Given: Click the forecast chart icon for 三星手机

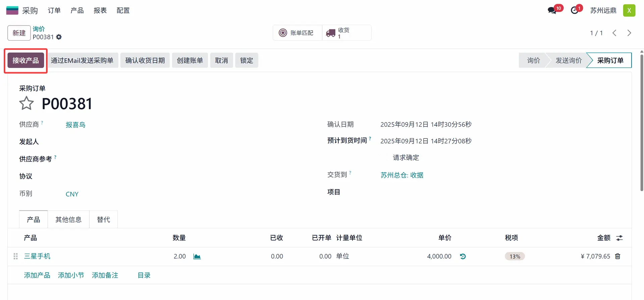Looking at the screenshot, I should point(197,256).
